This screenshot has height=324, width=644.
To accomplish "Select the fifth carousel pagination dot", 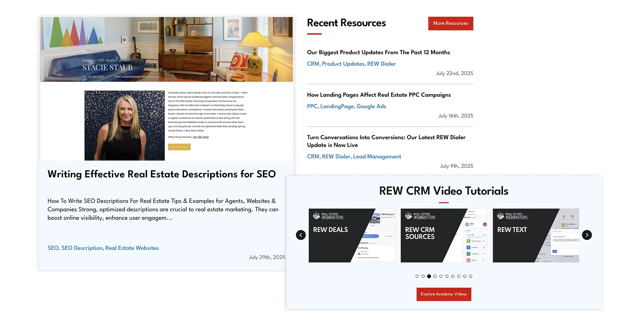I will [441, 276].
